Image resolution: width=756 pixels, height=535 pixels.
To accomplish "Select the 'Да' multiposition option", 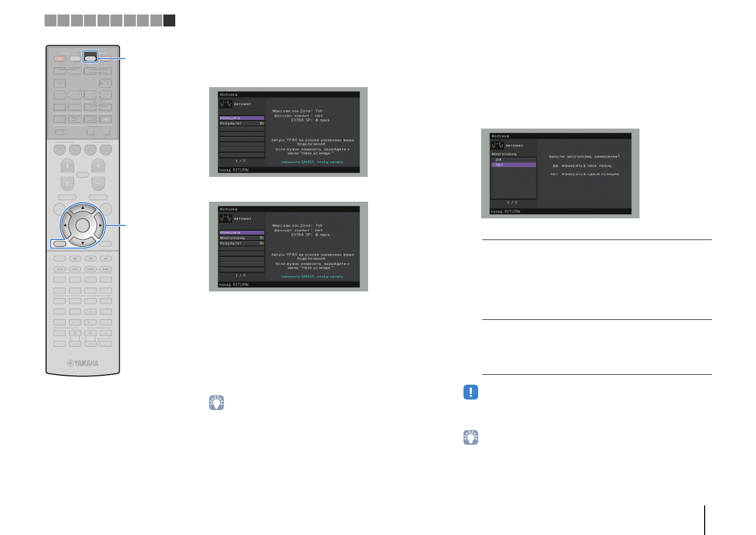I will click(513, 160).
